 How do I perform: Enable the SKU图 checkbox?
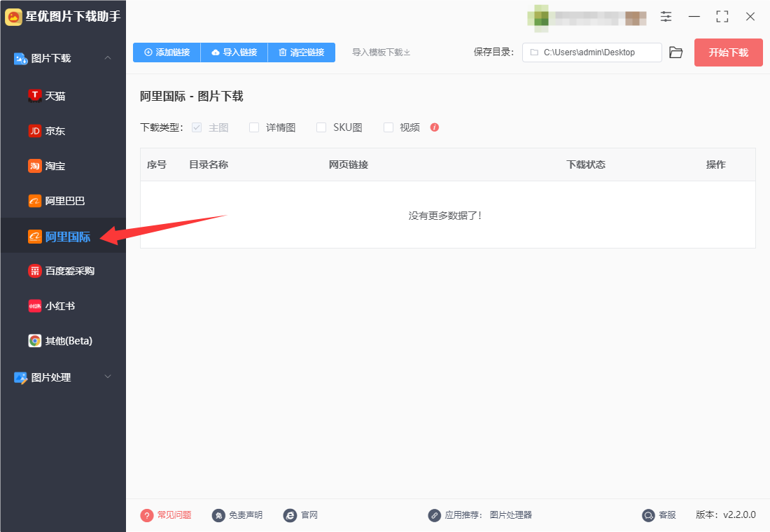pyautogui.click(x=321, y=127)
